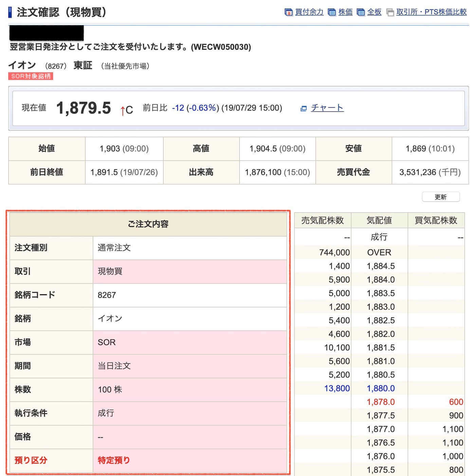Click the blue 1,880.0 best ask price

pyautogui.click(x=381, y=388)
